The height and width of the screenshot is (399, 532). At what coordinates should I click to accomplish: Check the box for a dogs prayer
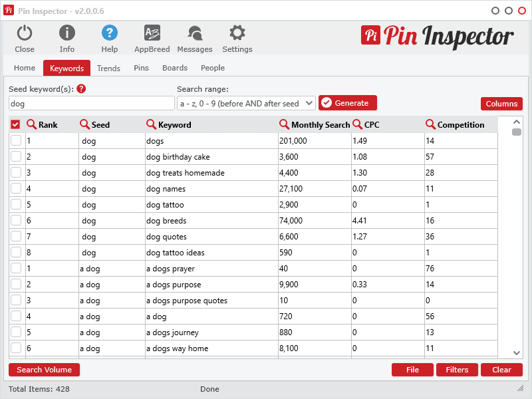click(16, 268)
